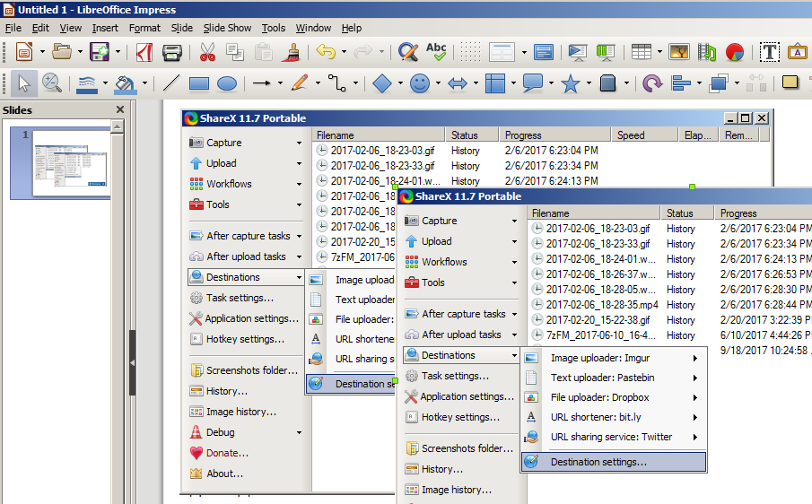This screenshot has width=812, height=504.
Task: Click Donate in back ShareX window
Action: [227, 453]
